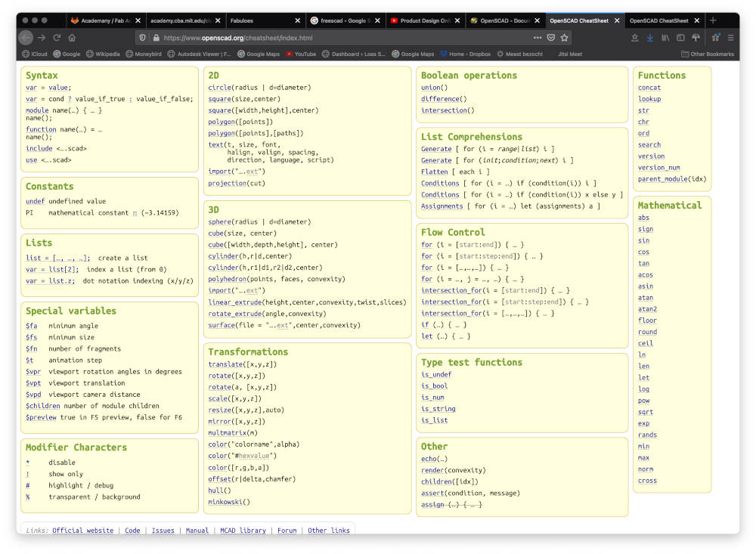
Task: Click the forward navigation arrow
Action: pyautogui.click(x=42, y=38)
